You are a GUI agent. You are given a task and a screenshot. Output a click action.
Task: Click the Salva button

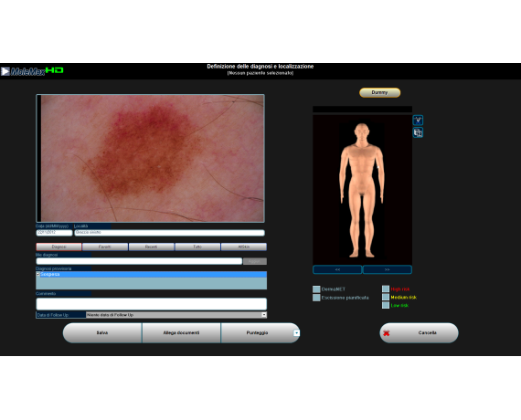pos(102,332)
